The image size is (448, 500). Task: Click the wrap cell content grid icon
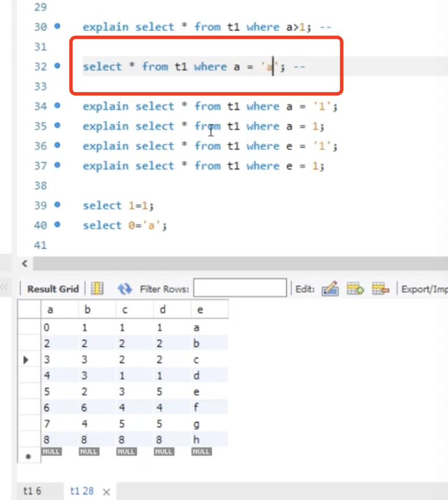click(x=97, y=289)
